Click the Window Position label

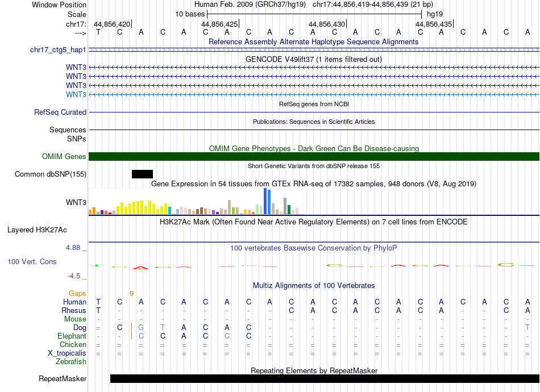[x=59, y=5]
